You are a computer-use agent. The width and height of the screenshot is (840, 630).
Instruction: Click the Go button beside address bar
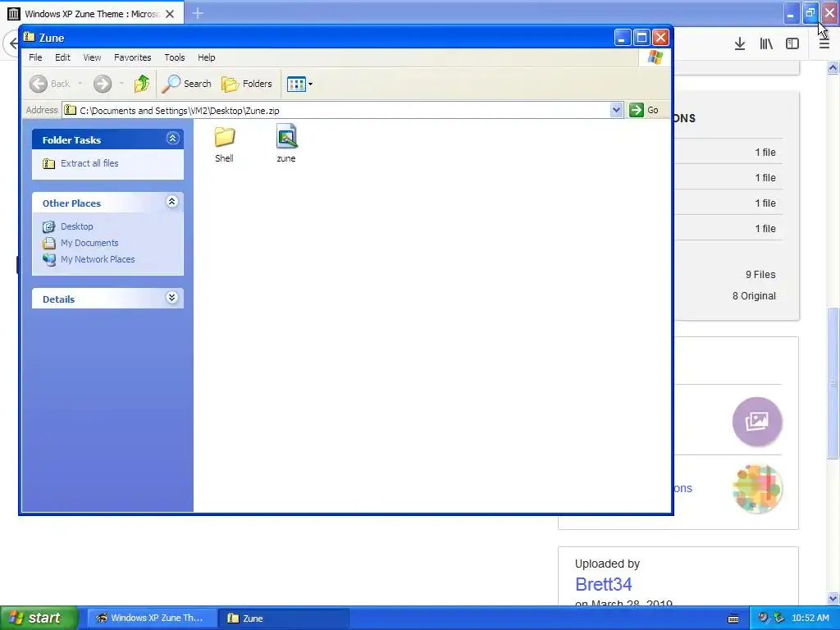tap(644, 111)
